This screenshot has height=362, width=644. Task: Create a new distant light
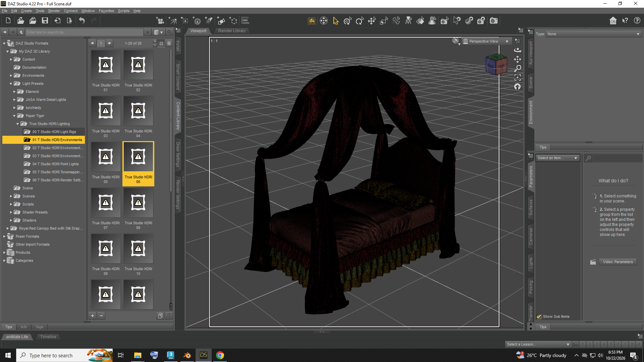pyautogui.click(x=173, y=21)
